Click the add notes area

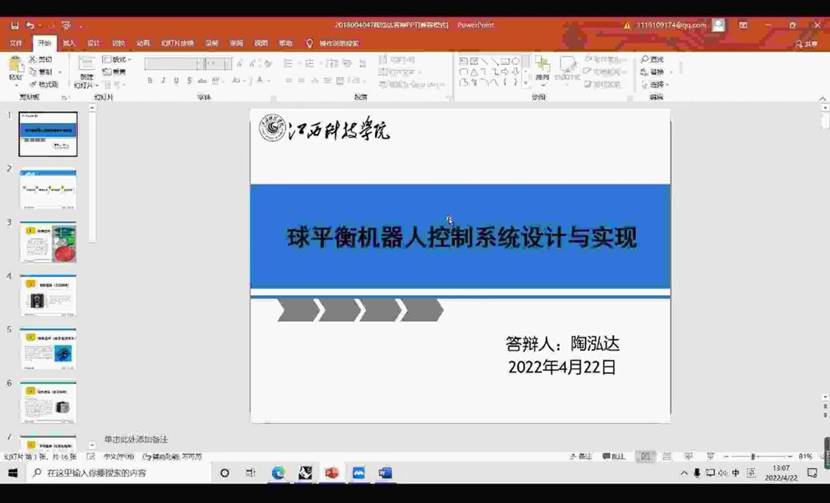(x=136, y=439)
